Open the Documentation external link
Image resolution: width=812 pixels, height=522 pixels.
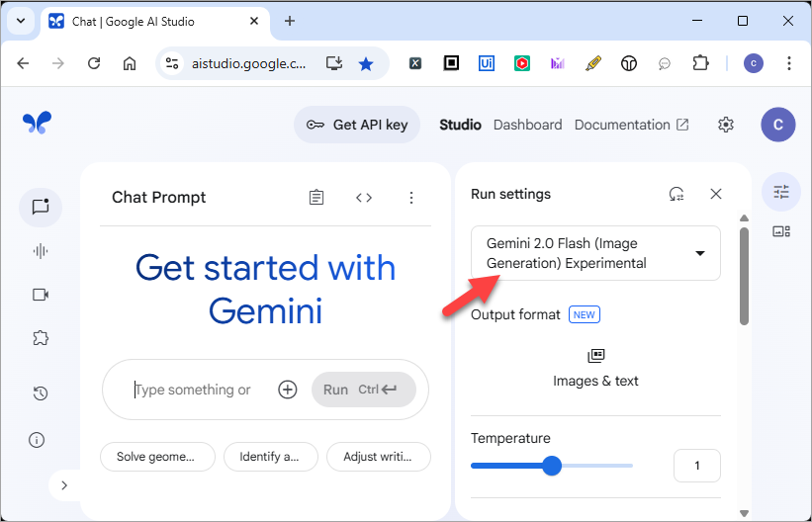point(631,125)
